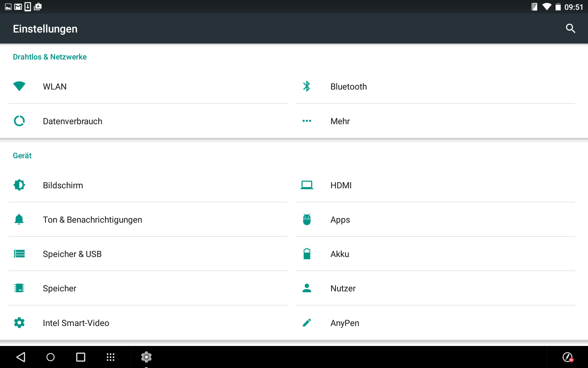Image resolution: width=588 pixels, height=368 pixels.
Task: Open the settings search magnifier
Action: [x=570, y=29]
